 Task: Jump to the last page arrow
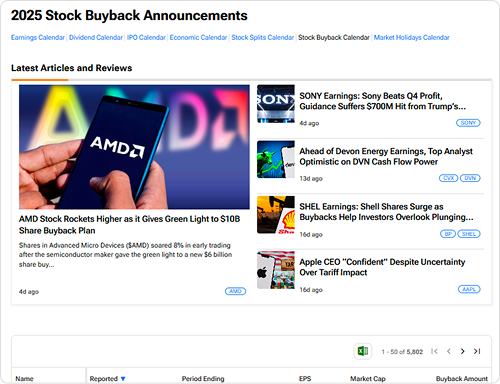(x=477, y=351)
